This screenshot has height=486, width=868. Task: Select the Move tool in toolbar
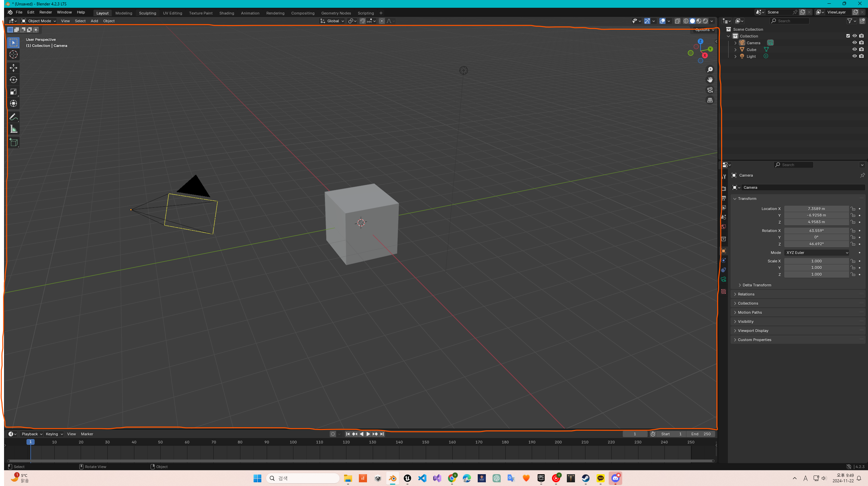(x=14, y=68)
